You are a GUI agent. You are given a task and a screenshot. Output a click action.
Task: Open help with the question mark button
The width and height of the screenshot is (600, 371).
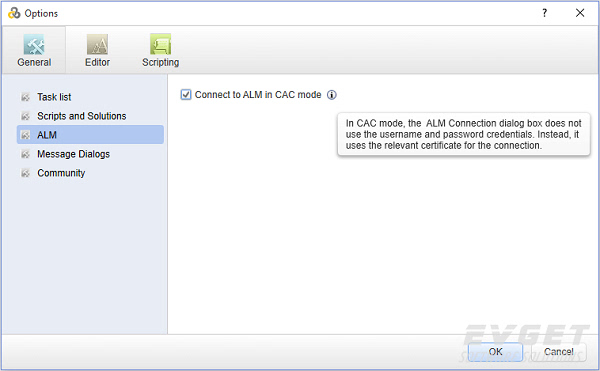coord(545,13)
